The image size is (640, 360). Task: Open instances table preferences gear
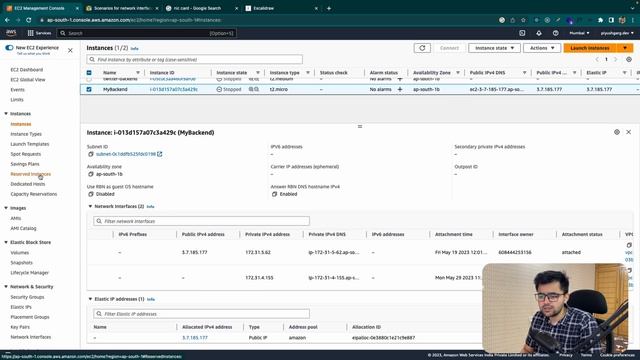(x=629, y=60)
